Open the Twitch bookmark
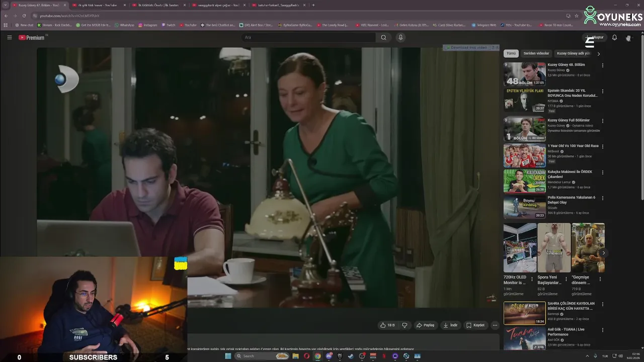Image resolution: width=644 pixels, height=362 pixels. 169,25
